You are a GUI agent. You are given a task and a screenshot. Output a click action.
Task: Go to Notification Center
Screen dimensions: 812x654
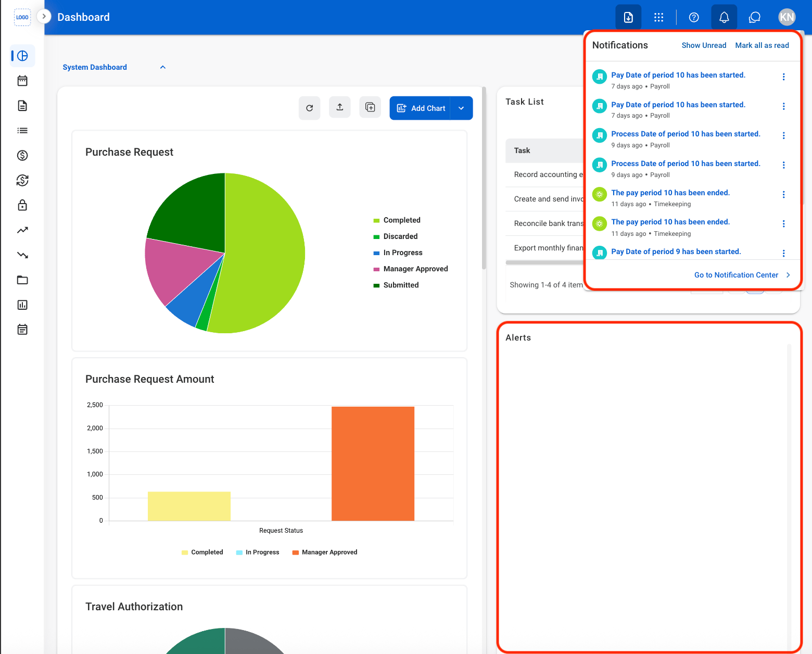pyautogui.click(x=742, y=275)
